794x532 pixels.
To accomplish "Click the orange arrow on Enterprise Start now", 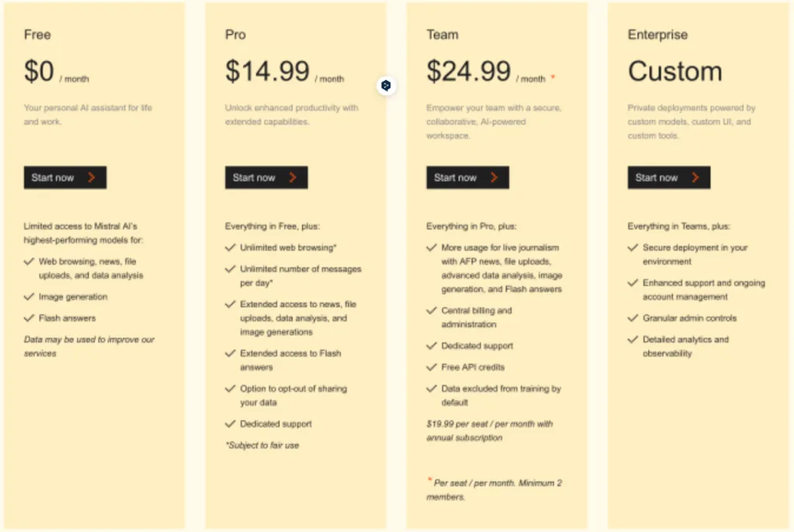I will click(x=696, y=178).
